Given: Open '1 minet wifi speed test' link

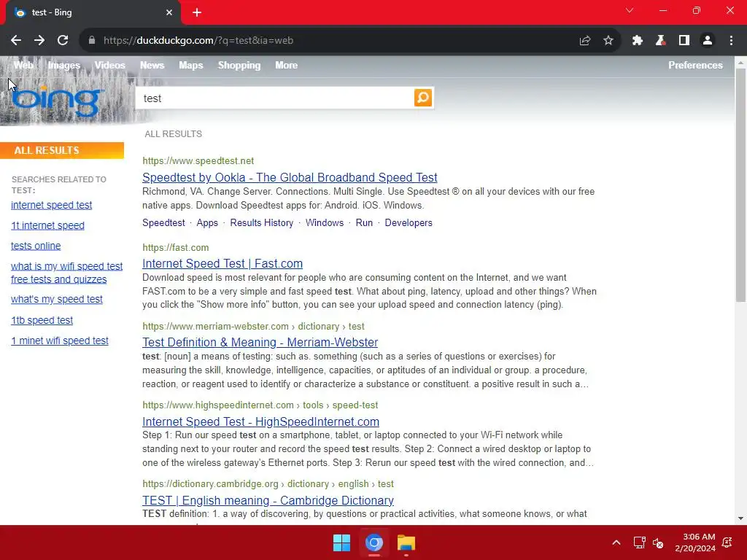Looking at the screenshot, I should 60,341.
